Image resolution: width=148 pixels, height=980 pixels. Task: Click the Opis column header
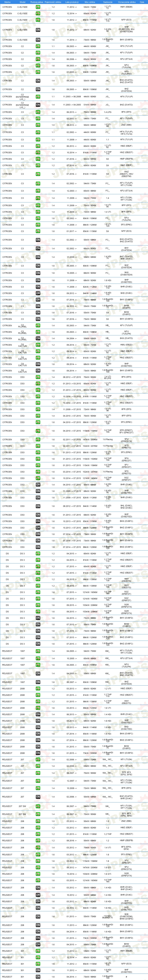[142, 2]
